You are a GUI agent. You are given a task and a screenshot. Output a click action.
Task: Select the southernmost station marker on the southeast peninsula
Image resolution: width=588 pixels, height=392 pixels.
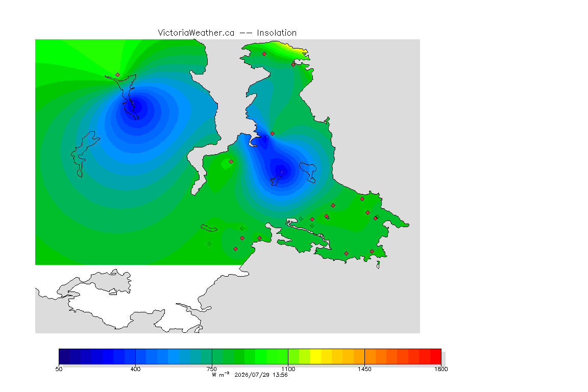346,254
